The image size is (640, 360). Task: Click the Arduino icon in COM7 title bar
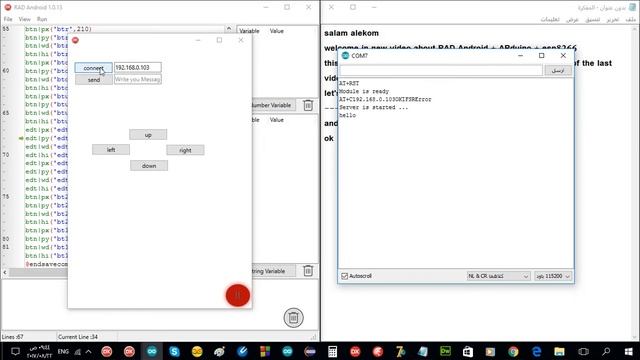pyautogui.click(x=345, y=56)
